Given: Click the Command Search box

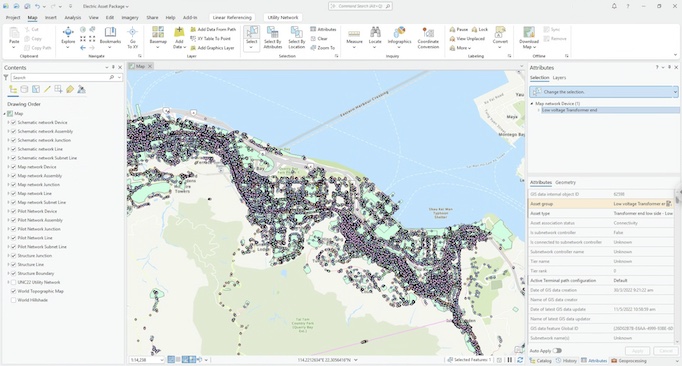Looking at the screenshot, I should coord(360,6).
